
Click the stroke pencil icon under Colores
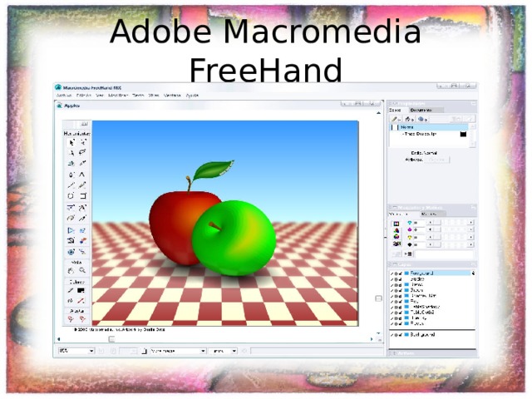71,290
